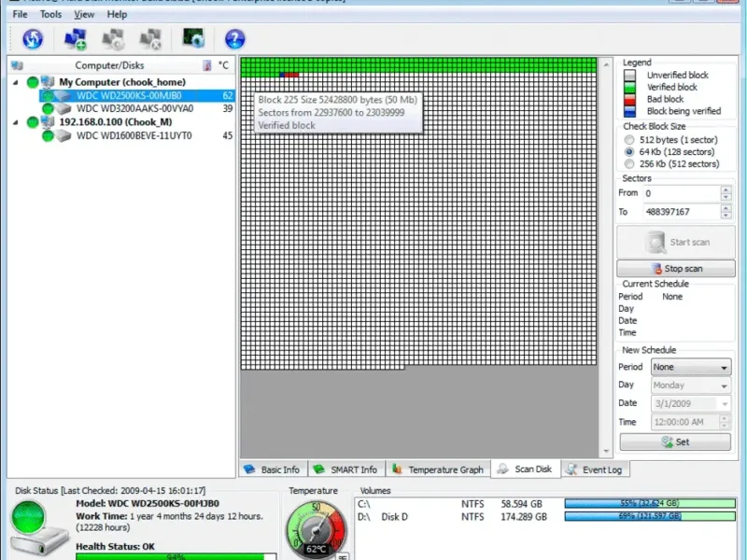Click the 62°C temperature gauge
Image resolution: width=747 pixels, height=560 pixels.
[x=316, y=530]
